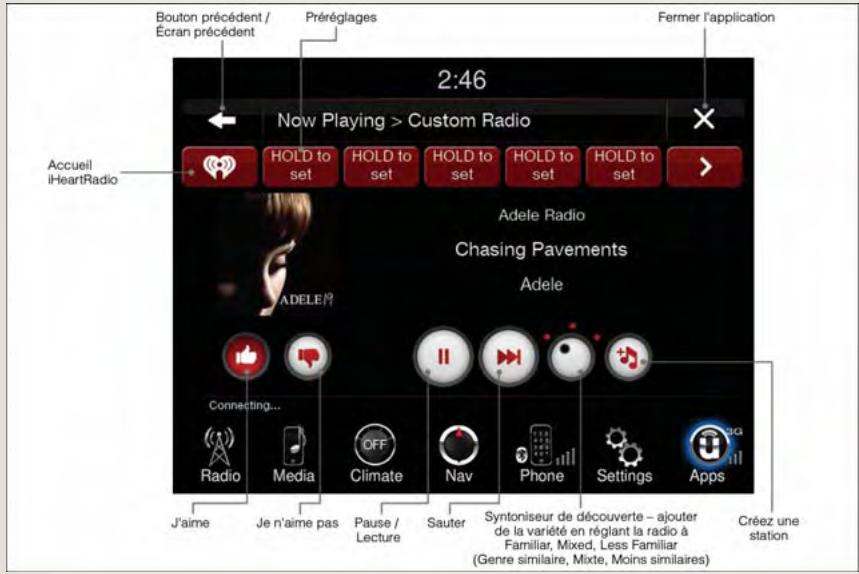Image resolution: width=859 pixels, height=574 pixels.
Task: Select the fifth HOLD to set preset
Action: pos(623,167)
